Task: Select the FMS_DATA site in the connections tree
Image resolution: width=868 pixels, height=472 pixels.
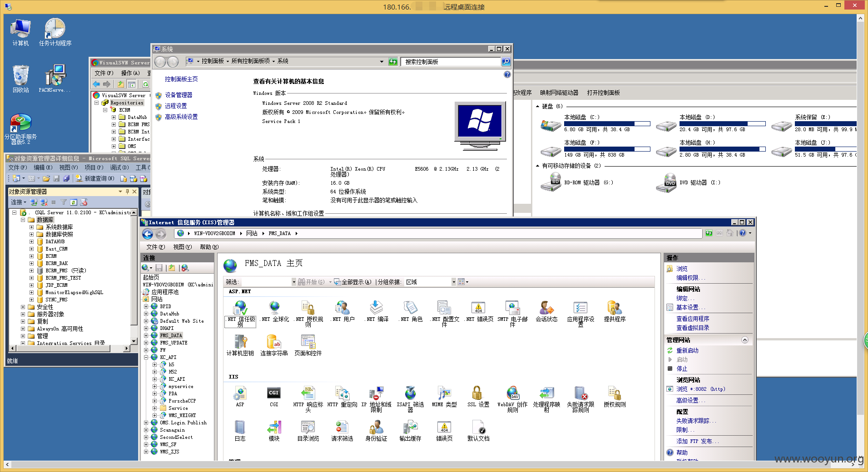Action: click(x=171, y=335)
